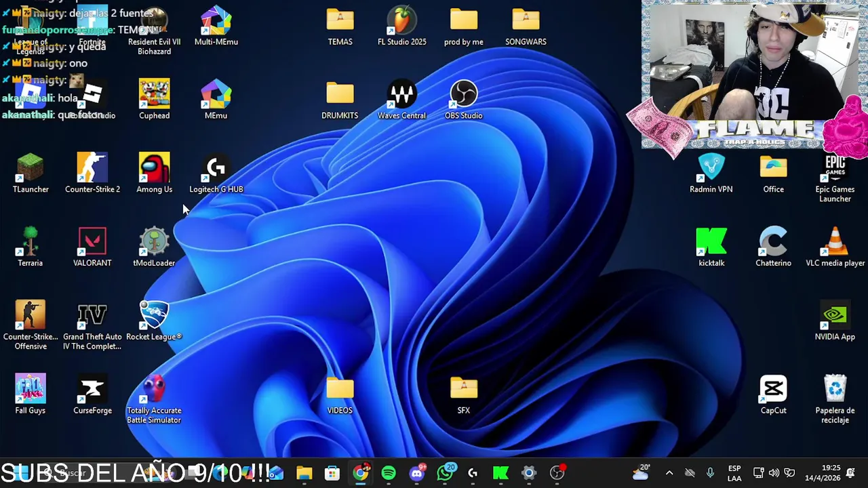The height and width of the screenshot is (488, 868).
Task: Select the Office folder icon
Action: (773, 174)
